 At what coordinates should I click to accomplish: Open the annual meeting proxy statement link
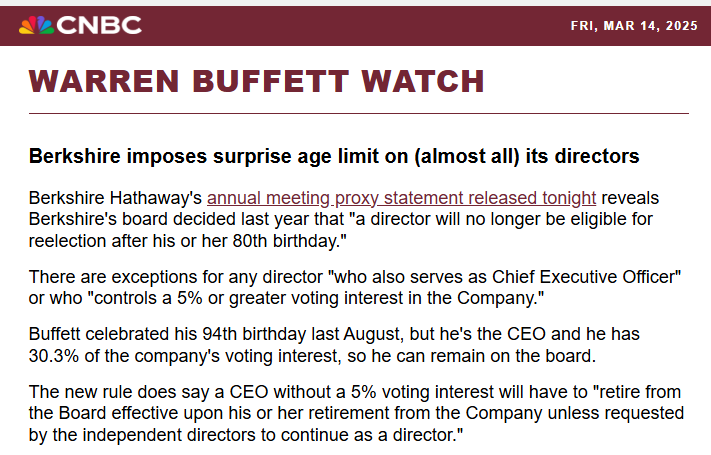(x=401, y=198)
